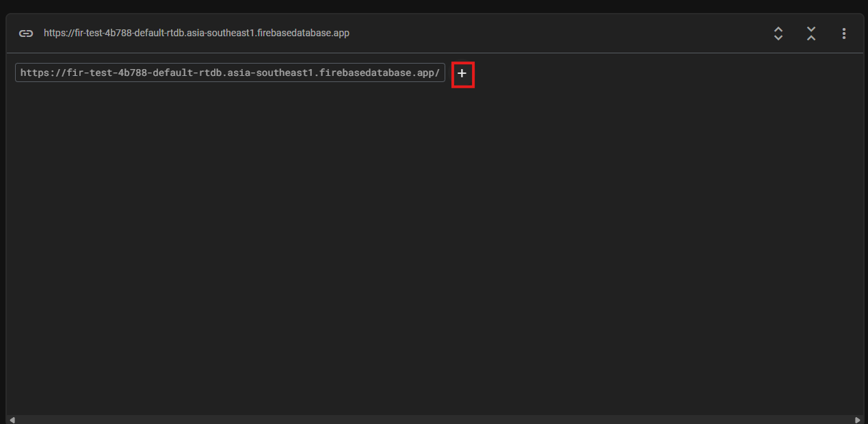Open the three-dot more options menu

tap(844, 34)
